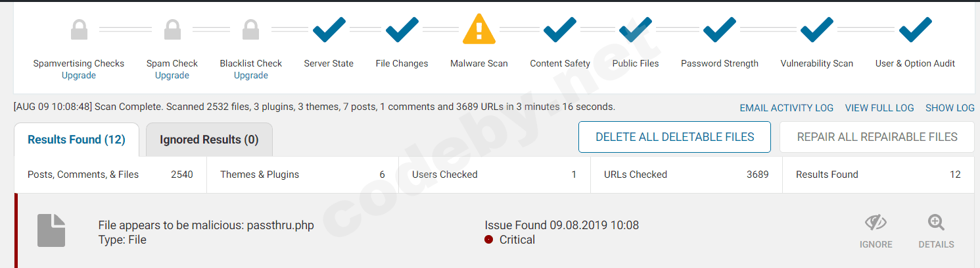Open the View Full Log link
This screenshot has width=980, height=268.
(x=879, y=108)
